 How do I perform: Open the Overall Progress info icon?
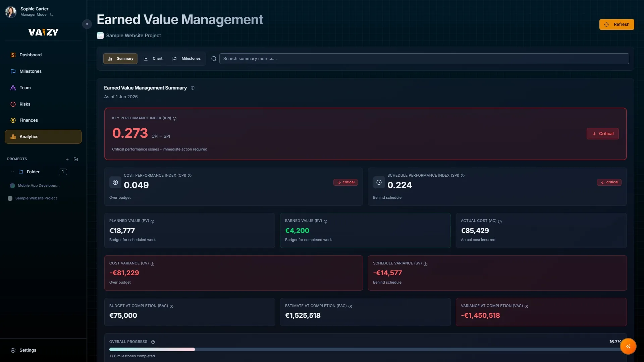[x=153, y=342]
